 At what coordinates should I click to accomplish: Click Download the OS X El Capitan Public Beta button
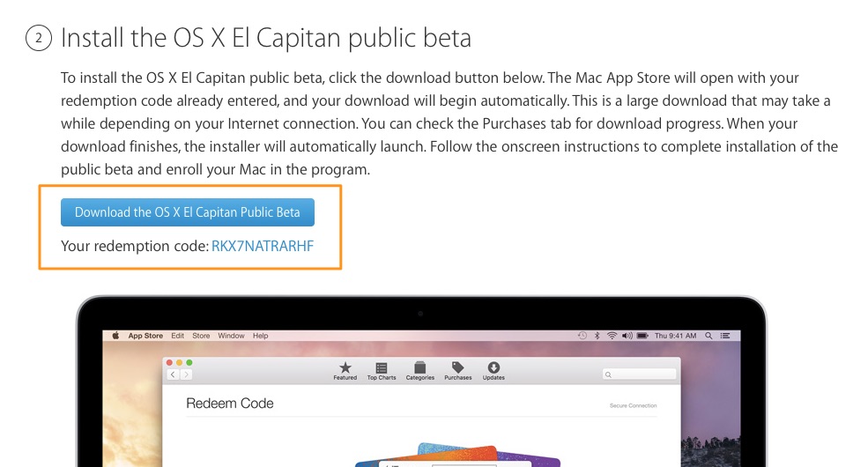click(x=187, y=212)
